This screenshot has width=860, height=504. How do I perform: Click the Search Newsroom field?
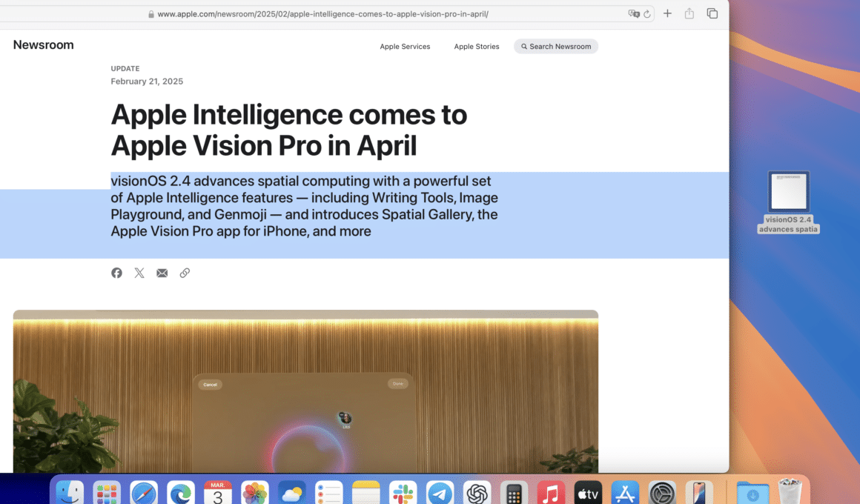(x=555, y=47)
